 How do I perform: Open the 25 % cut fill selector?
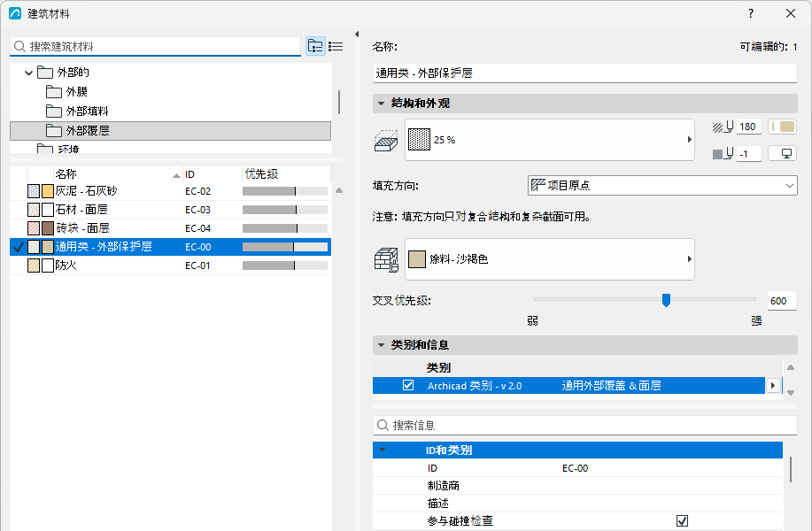click(x=549, y=140)
